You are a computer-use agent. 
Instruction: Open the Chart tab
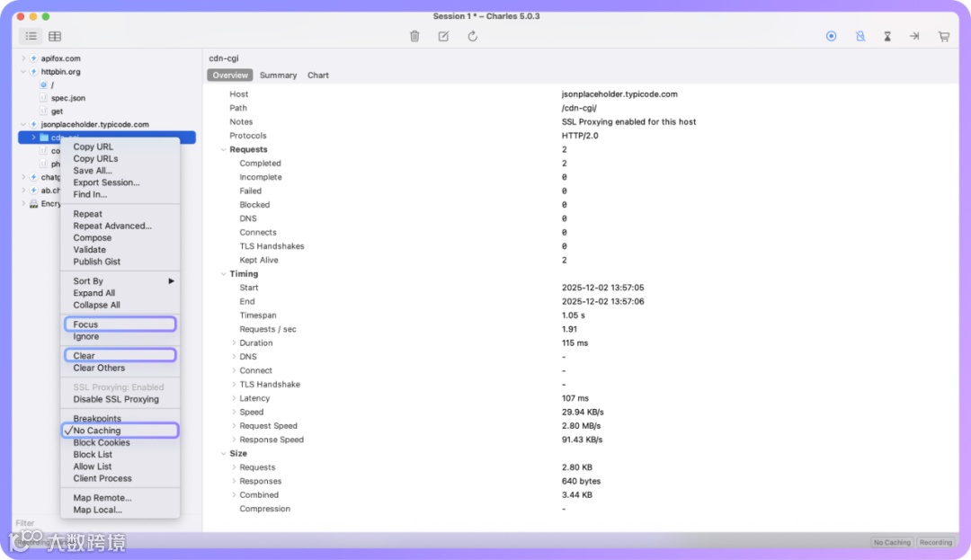coord(318,76)
